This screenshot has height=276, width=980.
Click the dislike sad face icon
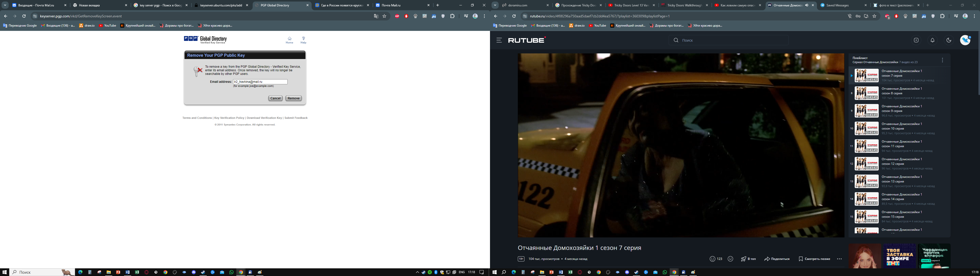pyautogui.click(x=730, y=259)
